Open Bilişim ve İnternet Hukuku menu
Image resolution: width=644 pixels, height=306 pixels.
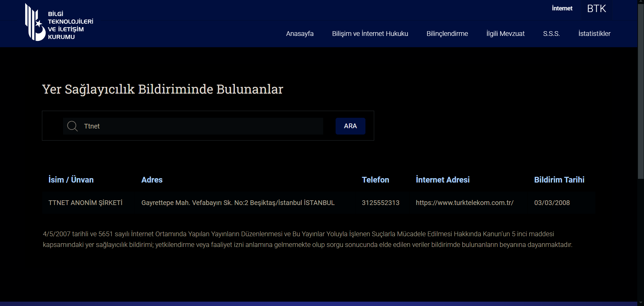pos(370,34)
